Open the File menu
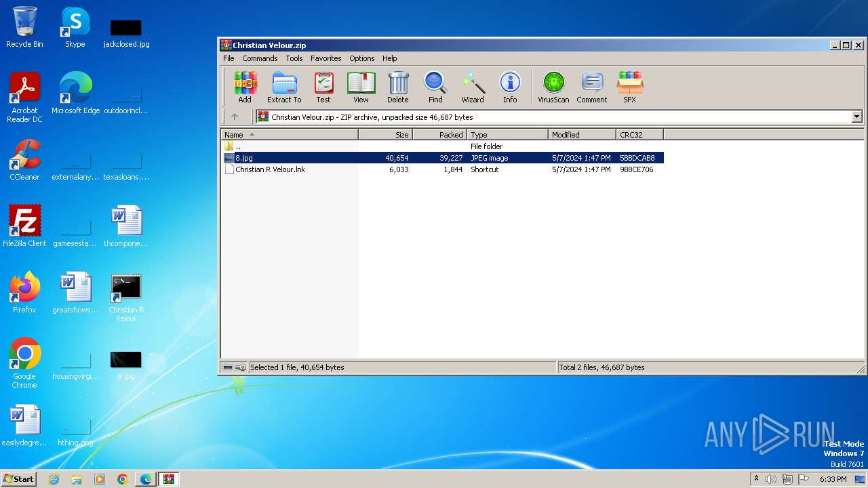 (229, 58)
